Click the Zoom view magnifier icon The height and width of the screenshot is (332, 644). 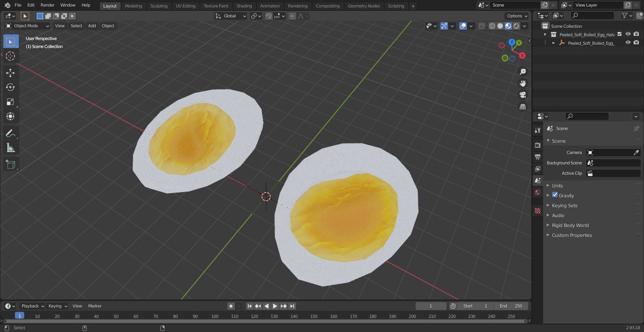[522, 72]
